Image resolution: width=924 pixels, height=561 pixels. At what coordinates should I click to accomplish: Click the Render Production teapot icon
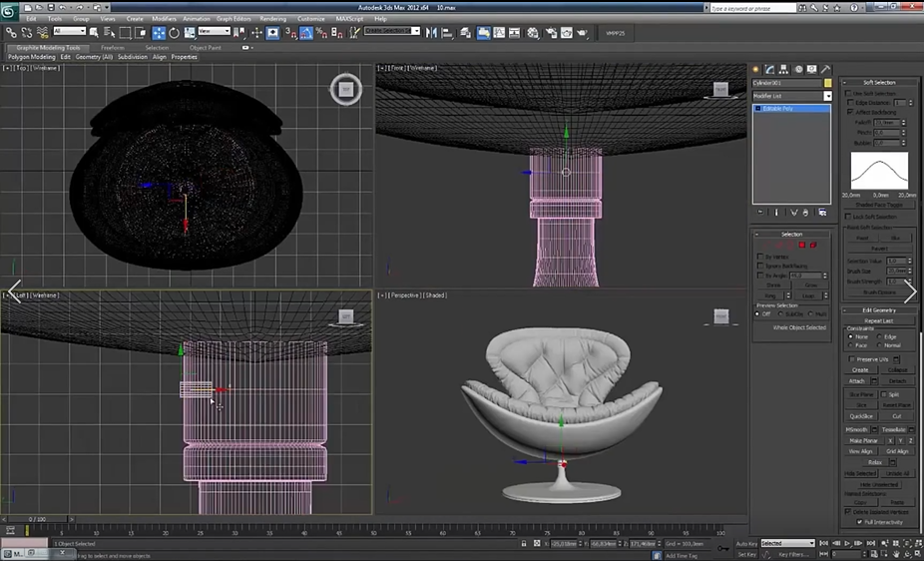(582, 33)
